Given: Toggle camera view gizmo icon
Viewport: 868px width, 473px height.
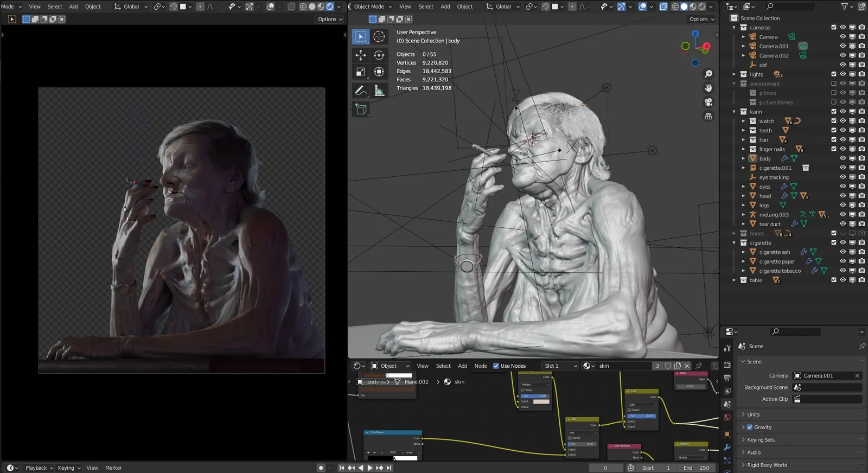Looking at the screenshot, I should tap(708, 102).
